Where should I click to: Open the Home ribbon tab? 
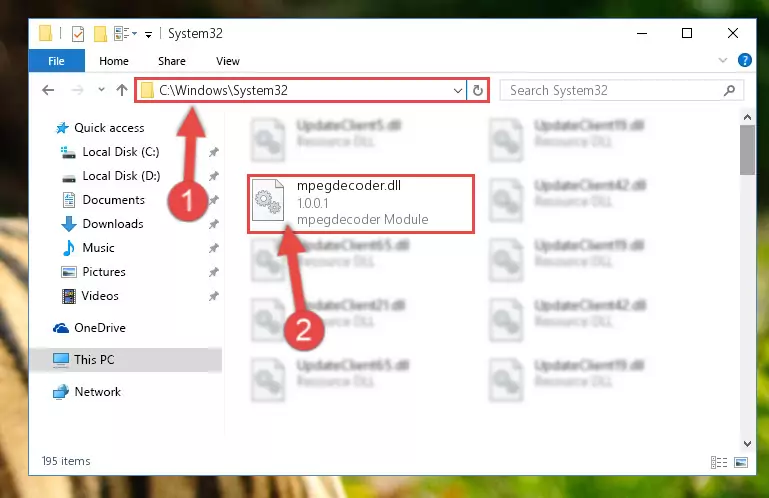[x=114, y=61]
